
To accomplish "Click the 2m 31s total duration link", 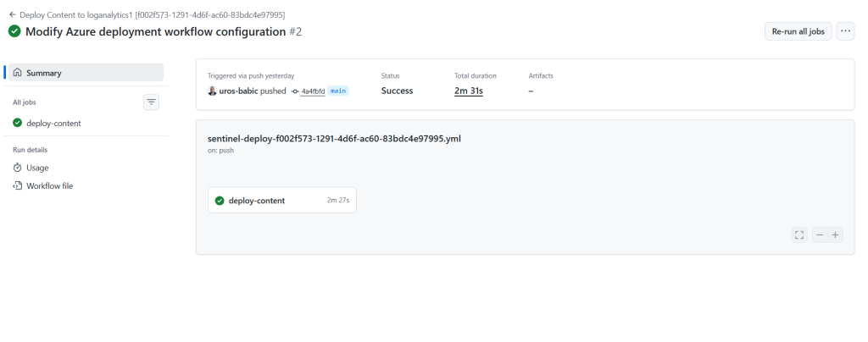I will coord(468,91).
